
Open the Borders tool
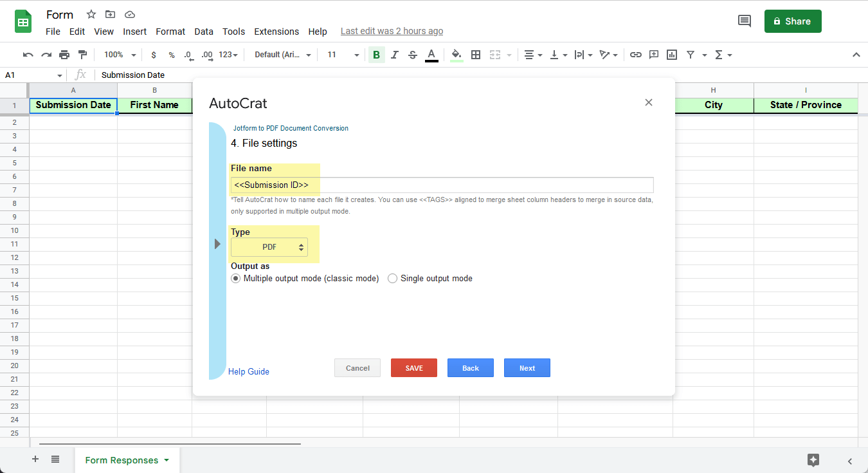point(476,55)
